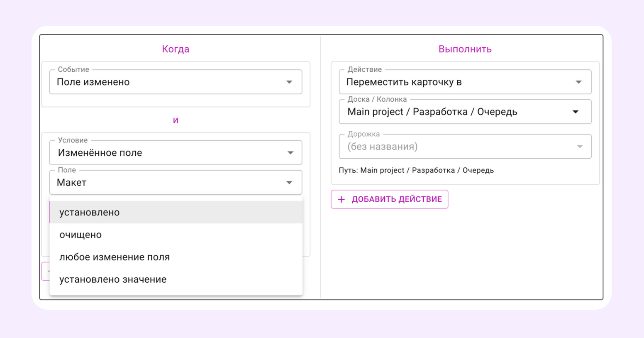644x338 pixels.
Task: Click the arrow next to (без названия)
Action: (580, 147)
